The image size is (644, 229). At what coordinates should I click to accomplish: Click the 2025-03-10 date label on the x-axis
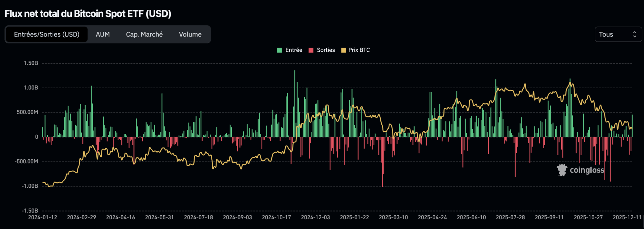tap(393, 217)
